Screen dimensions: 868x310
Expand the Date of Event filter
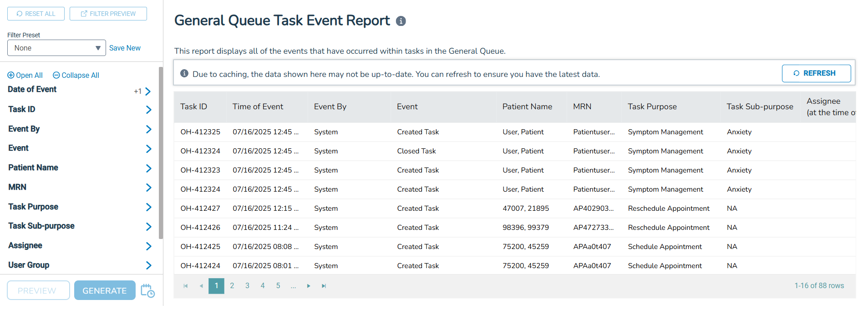[148, 91]
